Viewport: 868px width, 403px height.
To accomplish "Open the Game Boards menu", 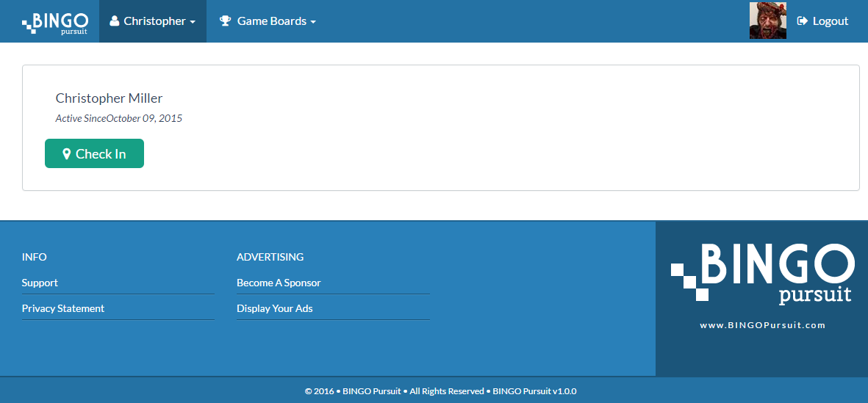I will [x=271, y=21].
